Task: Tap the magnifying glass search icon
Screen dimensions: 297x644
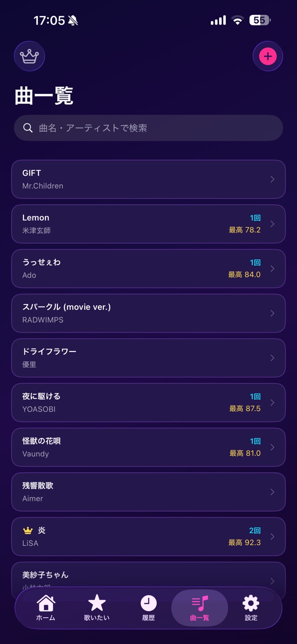Action: pyautogui.click(x=28, y=128)
